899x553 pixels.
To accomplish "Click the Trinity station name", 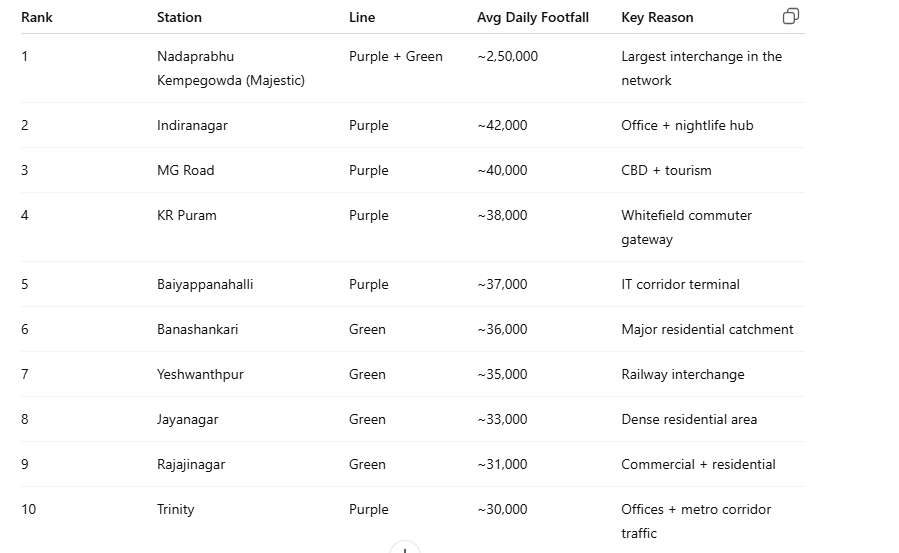I will coord(175,509).
